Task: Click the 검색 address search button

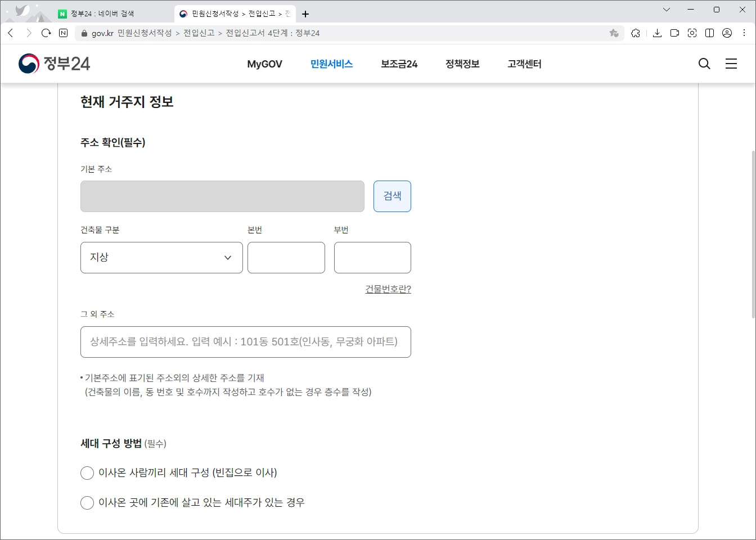Action: point(392,196)
